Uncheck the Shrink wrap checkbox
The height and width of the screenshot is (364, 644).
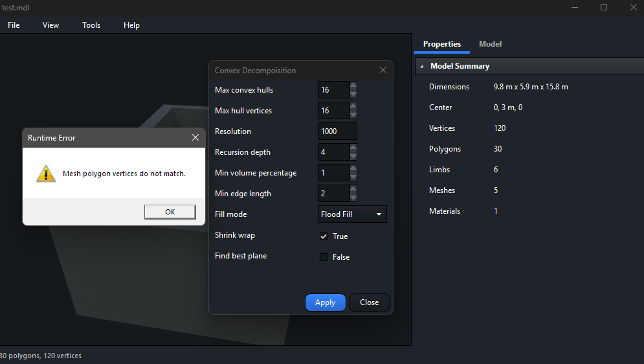click(324, 236)
